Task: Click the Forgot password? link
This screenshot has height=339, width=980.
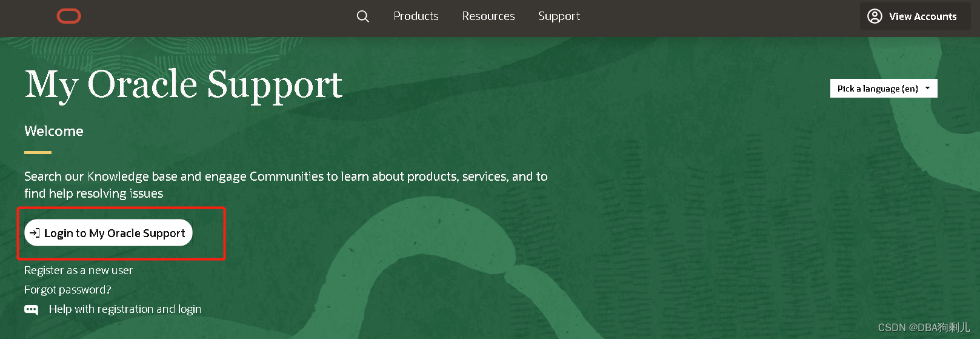Action: coord(68,290)
